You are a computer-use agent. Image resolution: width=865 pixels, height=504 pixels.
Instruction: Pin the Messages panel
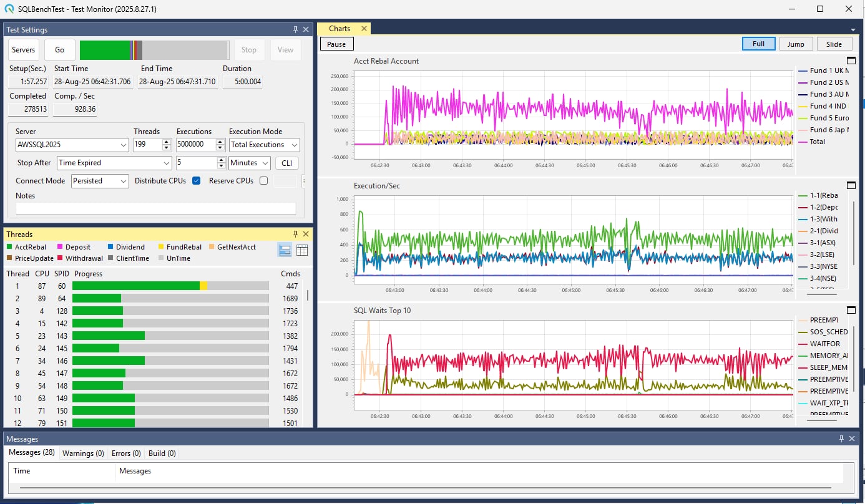841,439
